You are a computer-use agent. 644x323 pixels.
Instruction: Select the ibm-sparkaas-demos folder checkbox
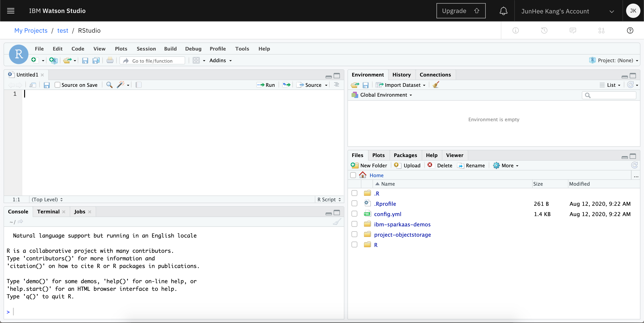coord(354,224)
